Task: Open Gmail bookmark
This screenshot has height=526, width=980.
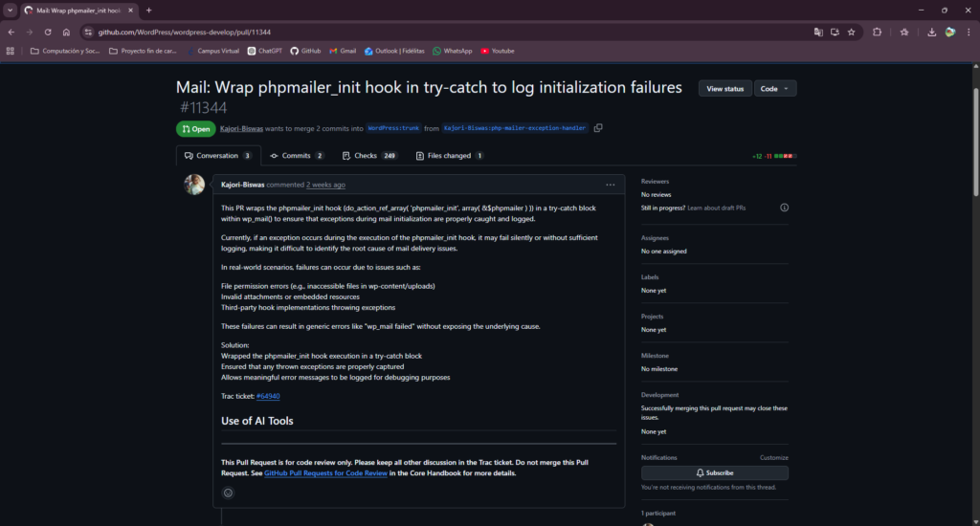Action: tap(343, 52)
